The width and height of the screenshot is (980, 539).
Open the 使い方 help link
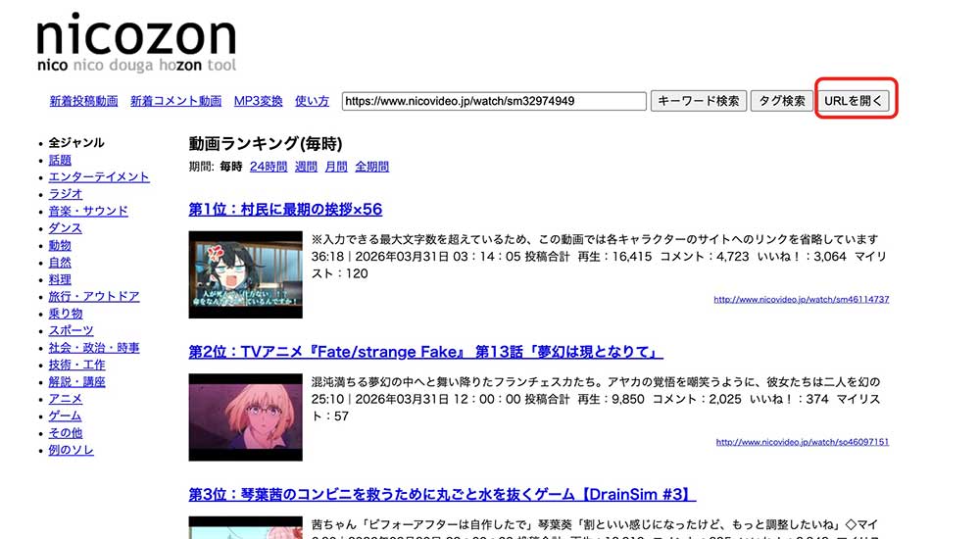[312, 101]
